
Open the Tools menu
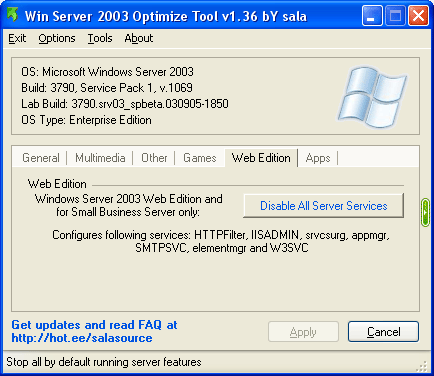click(100, 38)
